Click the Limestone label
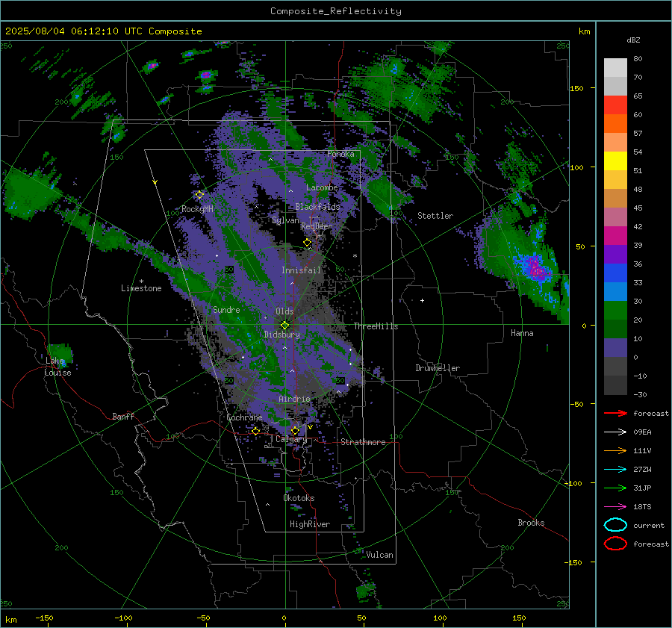The width and height of the screenshot is (672, 628). pyautogui.click(x=141, y=288)
